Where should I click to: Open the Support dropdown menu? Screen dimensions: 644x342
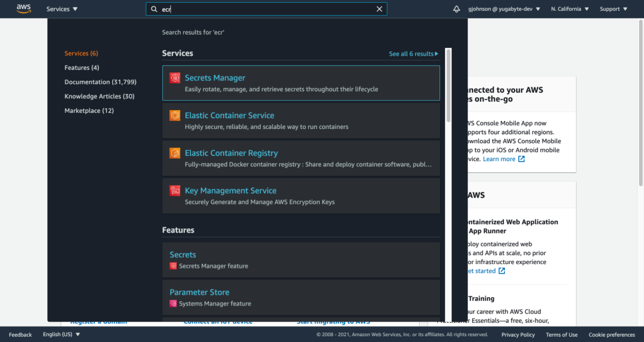point(612,9)
